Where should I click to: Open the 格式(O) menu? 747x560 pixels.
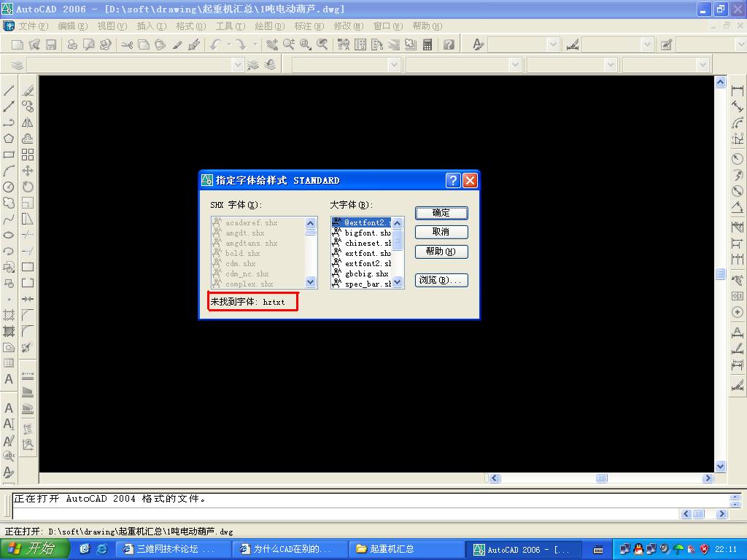click(190, 26)
